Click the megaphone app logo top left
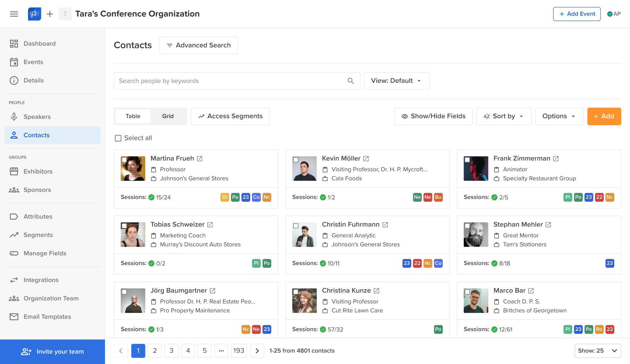The height and width of the screenshot is (364, 630). click(x=34, y=14)
